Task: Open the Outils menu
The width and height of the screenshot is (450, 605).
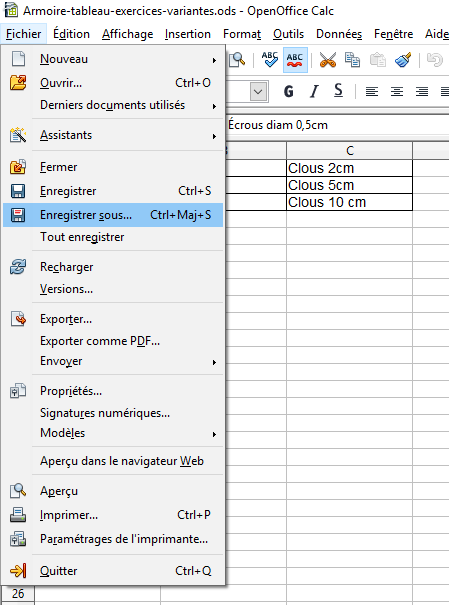Action: (288, 34)
